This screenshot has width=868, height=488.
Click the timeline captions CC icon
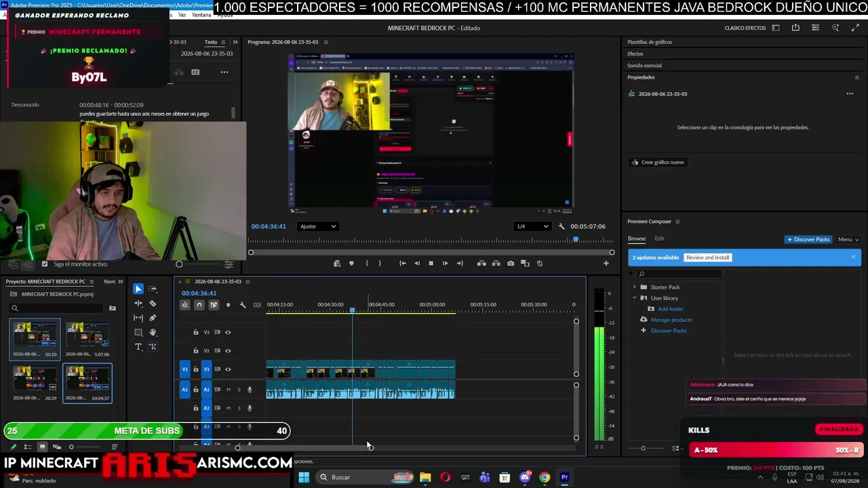coord(257,305)
